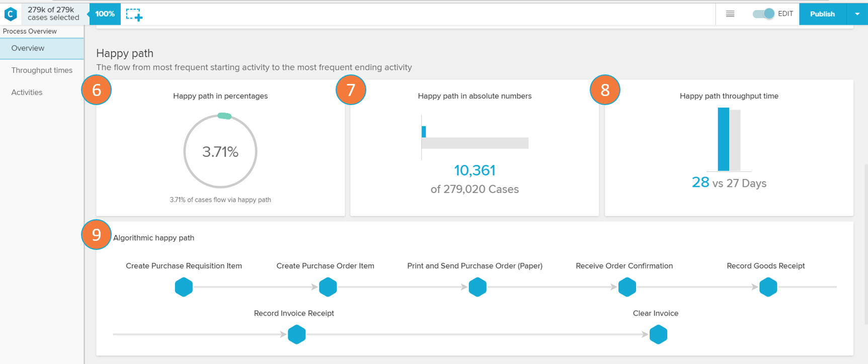Click the Create Purchase Requisition Item hexagon
The height and width of the screenshot is (364, 868).
(184, 287)
